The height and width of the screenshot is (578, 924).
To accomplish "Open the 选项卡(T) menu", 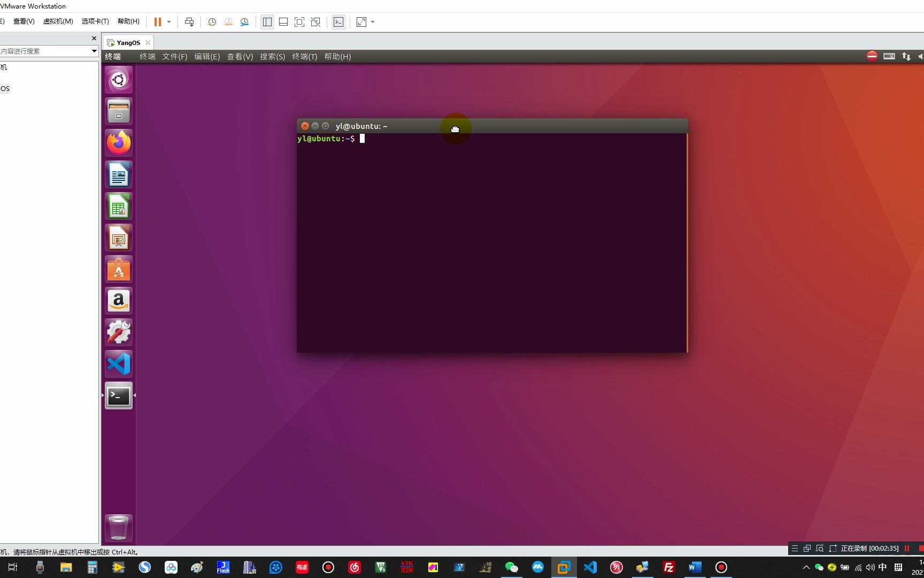I will click(95, 21).
